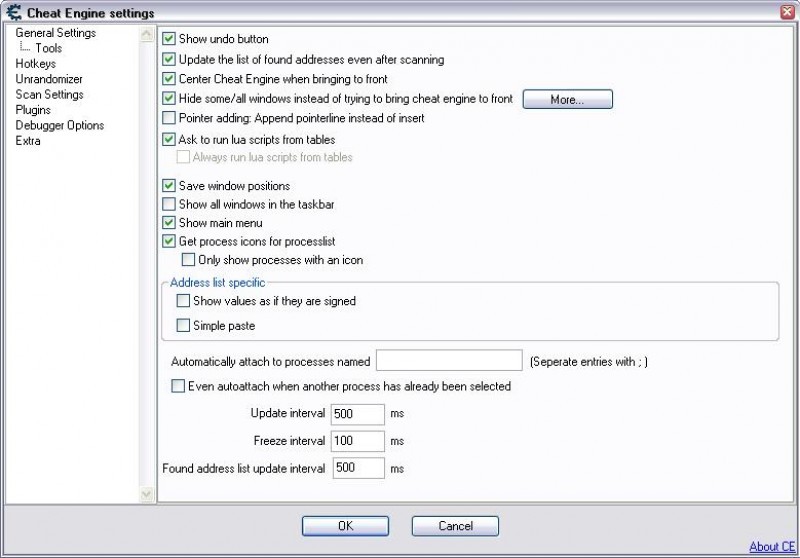Click the auto-attach process names field
The image size is (800, 558).
click(449, 361)
